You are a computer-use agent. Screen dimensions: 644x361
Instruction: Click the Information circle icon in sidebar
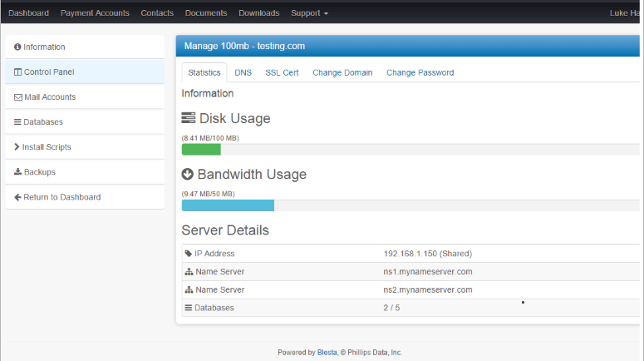click(18, 47)
